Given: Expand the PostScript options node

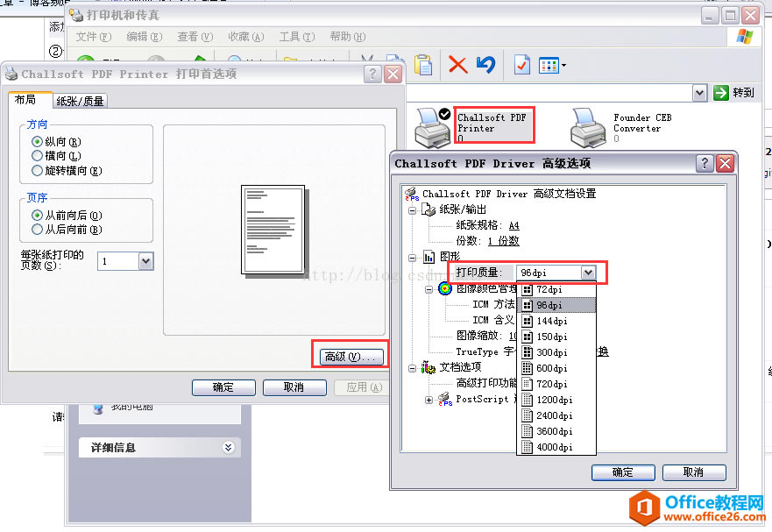Looking at the screenshot, I should (428, 400).
